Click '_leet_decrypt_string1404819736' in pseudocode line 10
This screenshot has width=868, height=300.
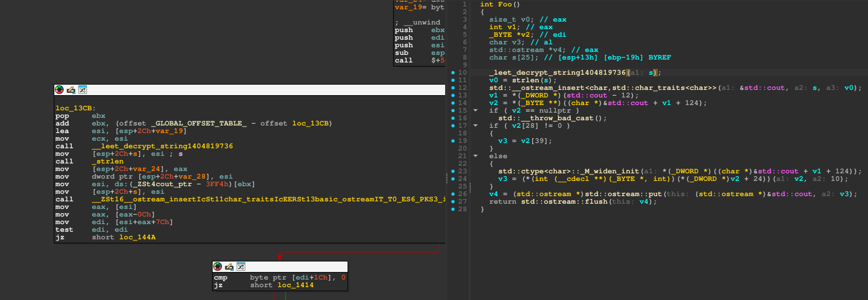click(x=557, y=72)
